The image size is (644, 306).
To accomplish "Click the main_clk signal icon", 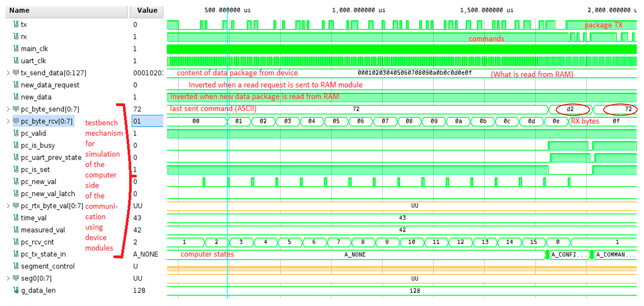I will tap(16, 48).
